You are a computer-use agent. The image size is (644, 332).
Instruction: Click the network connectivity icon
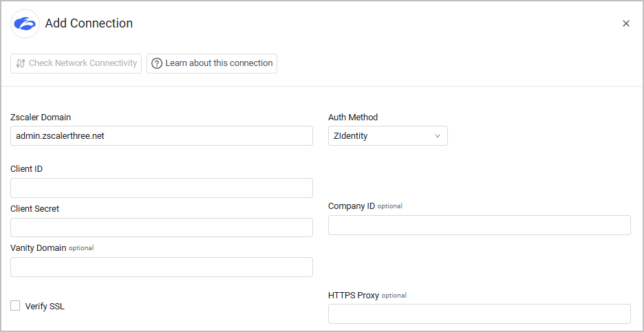click(21, 63)
